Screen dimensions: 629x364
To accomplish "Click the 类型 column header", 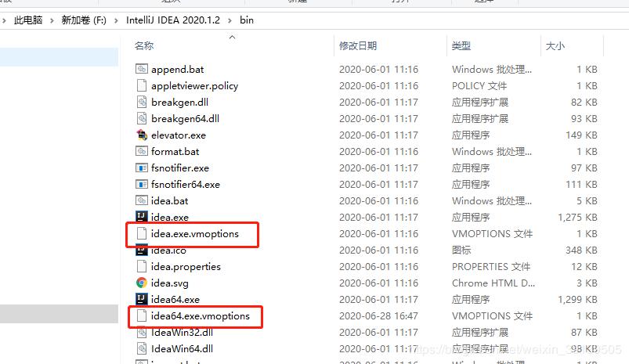I will pyautogui.click(x=461, y=45).
